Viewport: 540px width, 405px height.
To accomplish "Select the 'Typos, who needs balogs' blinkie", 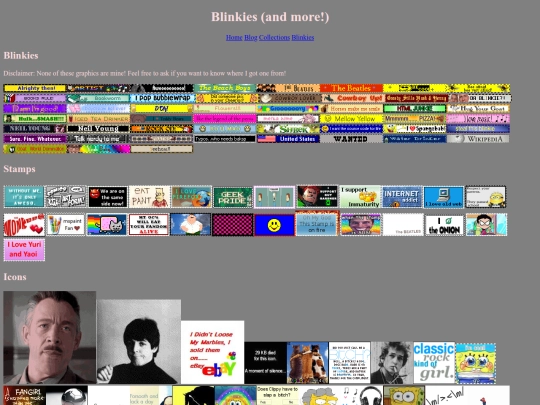I will 225,139.
